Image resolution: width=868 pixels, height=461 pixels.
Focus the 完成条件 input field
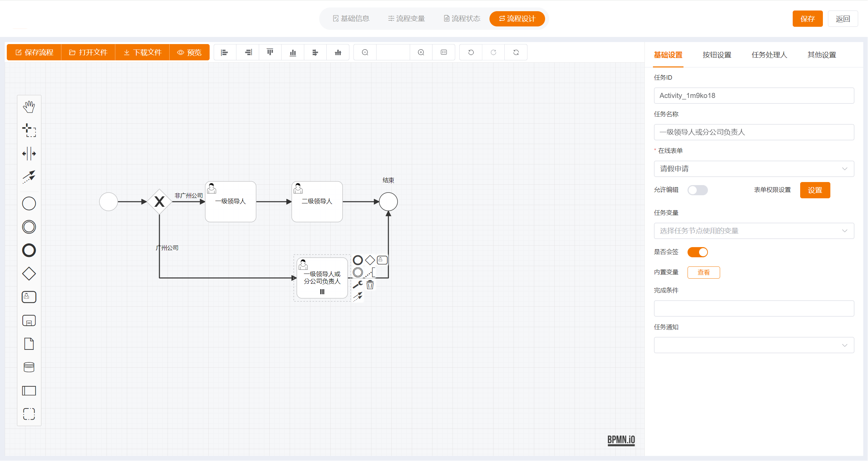point(754,308)
